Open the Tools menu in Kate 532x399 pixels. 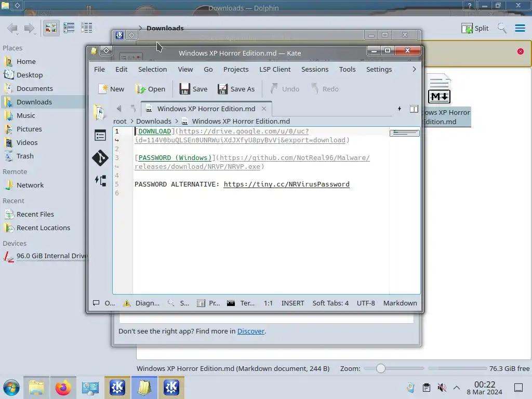(347, 69)
